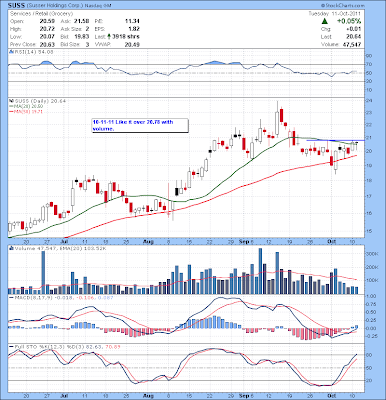Click the 300K volume axis label
The height and width of the screenshot is (400, 386).
(371, 254)
